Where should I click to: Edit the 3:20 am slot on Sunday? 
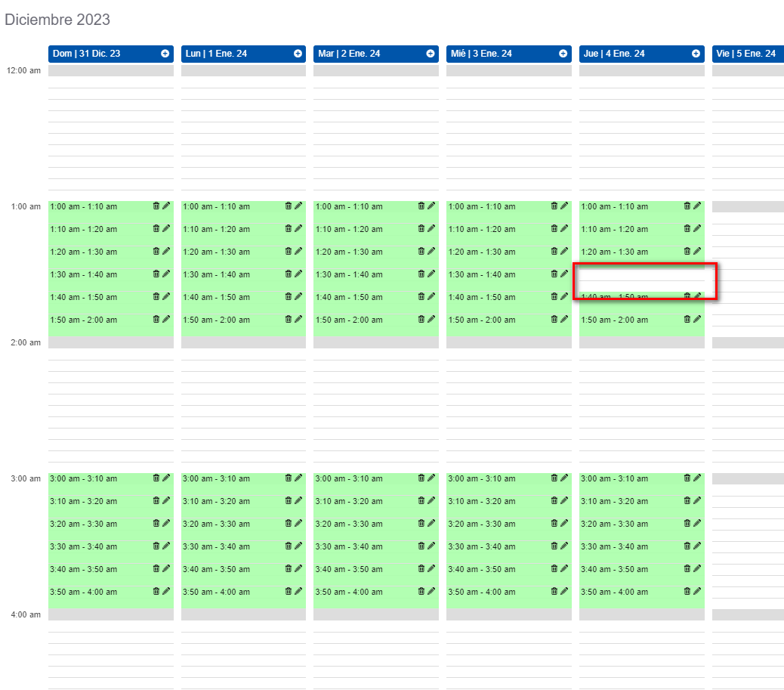165,523
